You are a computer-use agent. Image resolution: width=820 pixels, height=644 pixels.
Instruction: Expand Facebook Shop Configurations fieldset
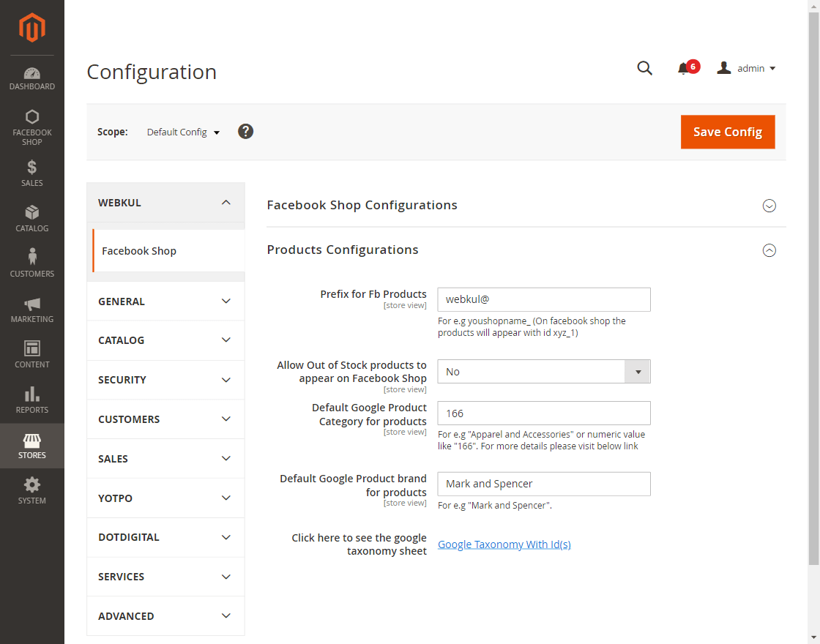526,205
